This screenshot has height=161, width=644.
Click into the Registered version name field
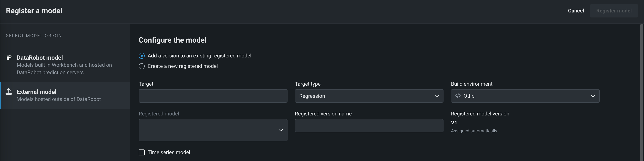369,126
